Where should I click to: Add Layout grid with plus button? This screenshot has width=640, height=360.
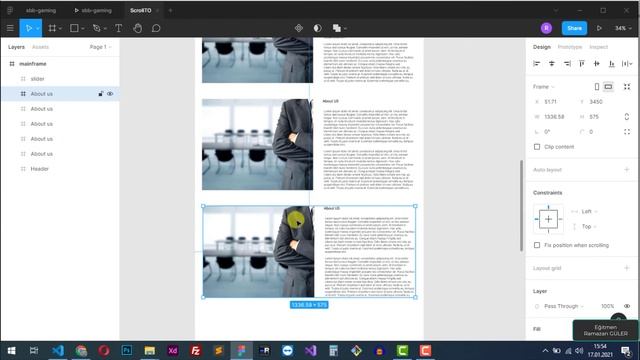click(x=627, y=268)
